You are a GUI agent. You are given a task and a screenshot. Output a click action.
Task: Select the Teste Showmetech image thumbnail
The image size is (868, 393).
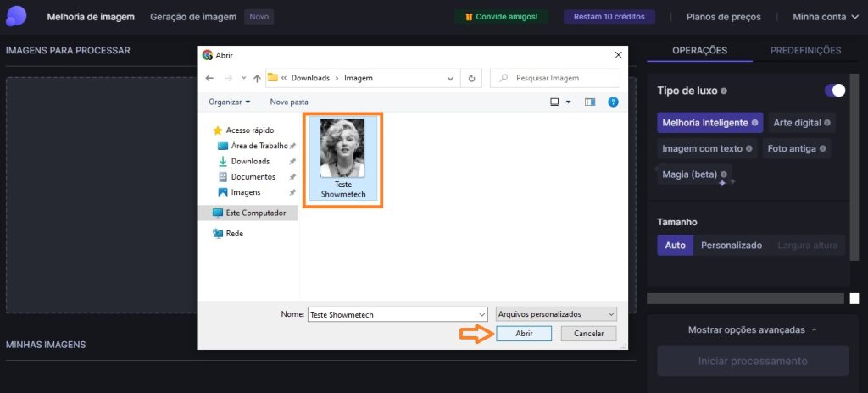tap(342, 159)
